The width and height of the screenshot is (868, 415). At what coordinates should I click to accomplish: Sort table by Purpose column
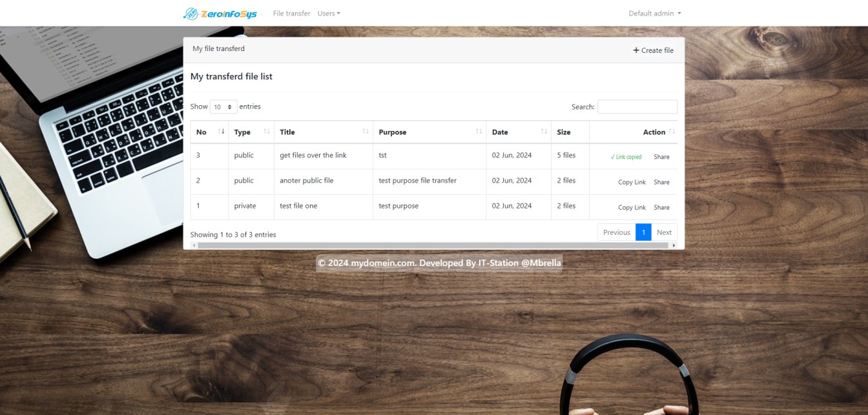[429, 132]
